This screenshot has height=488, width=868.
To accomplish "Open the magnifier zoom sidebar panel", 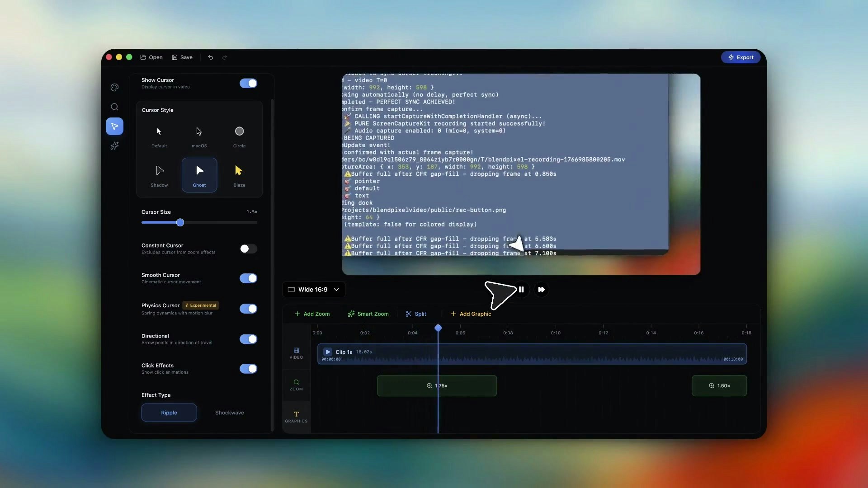I will point(114,107).
